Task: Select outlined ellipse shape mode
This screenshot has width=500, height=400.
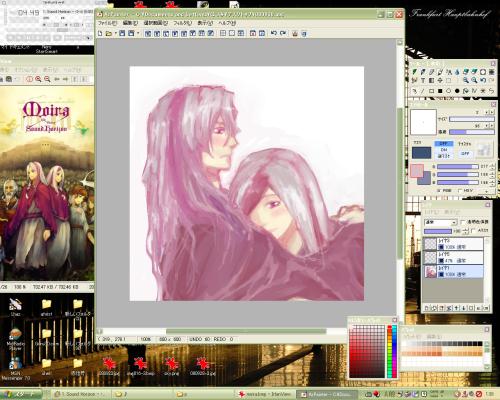Action: 449,91
